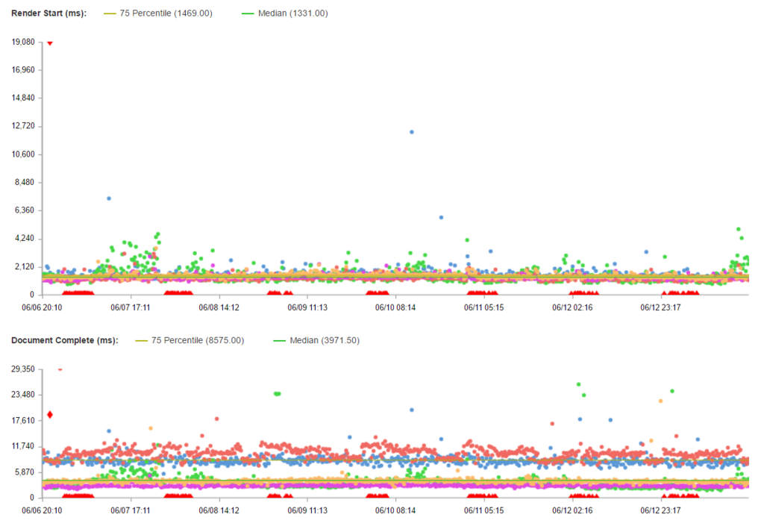Click the 06/07 17:11 label on Render Start axis
Screen dimensions: 764x532
[x=130, y=307]
